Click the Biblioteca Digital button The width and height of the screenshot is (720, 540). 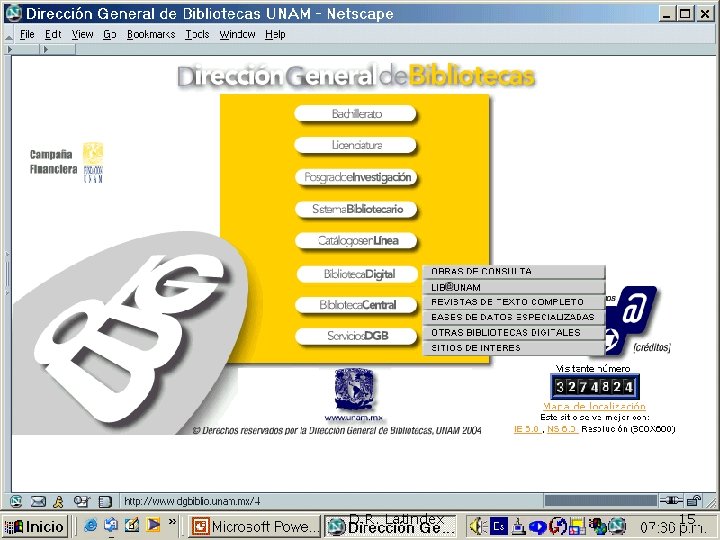coord(357,274)
